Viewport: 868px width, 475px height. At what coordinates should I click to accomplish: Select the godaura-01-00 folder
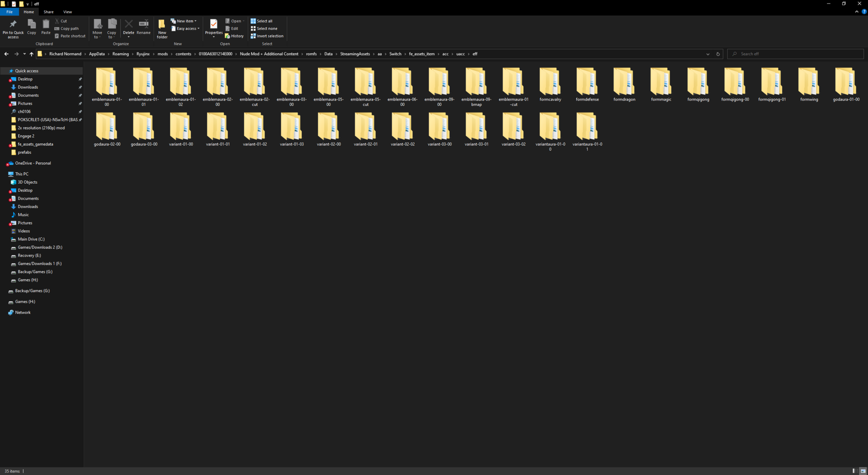pyautogui.click(x=846, y=85)
